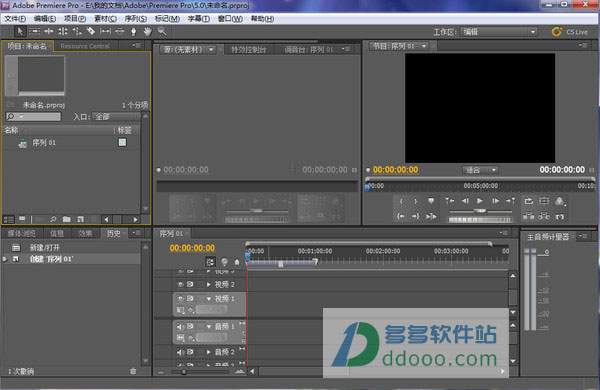Click the Lift button in Program monitor

pyautogui.click(x=528, y=216)
